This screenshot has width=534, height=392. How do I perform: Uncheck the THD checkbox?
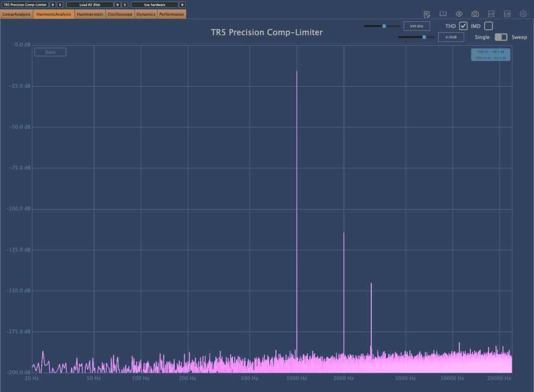click(463, 26)
